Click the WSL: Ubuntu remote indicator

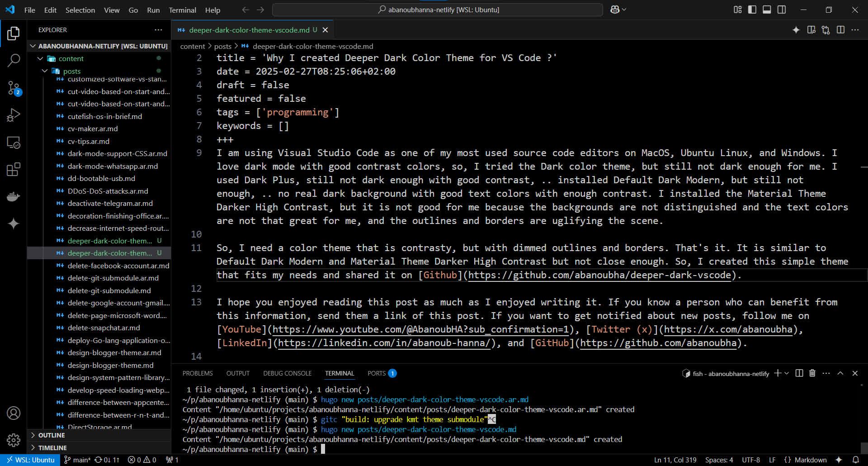pyautogui.click(x=30, y=460)
